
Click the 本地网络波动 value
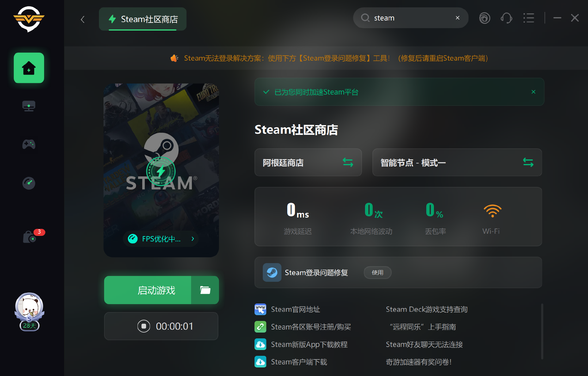click(x=373, y=210)
